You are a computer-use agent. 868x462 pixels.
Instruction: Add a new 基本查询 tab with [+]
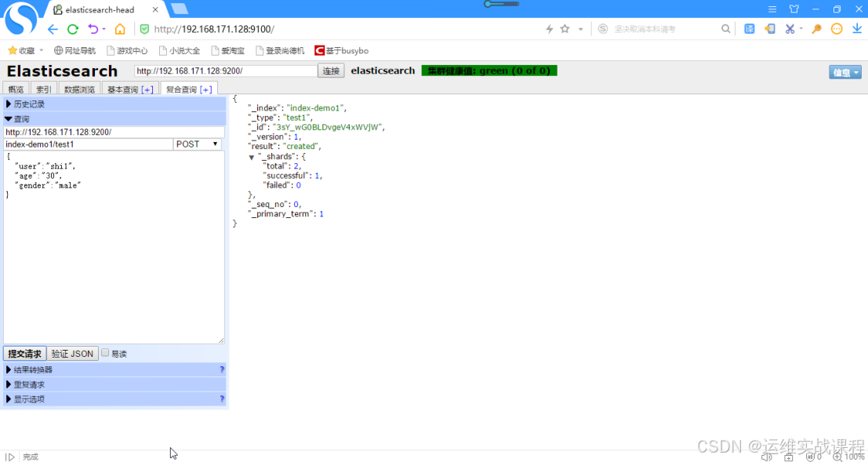point(147,89)
